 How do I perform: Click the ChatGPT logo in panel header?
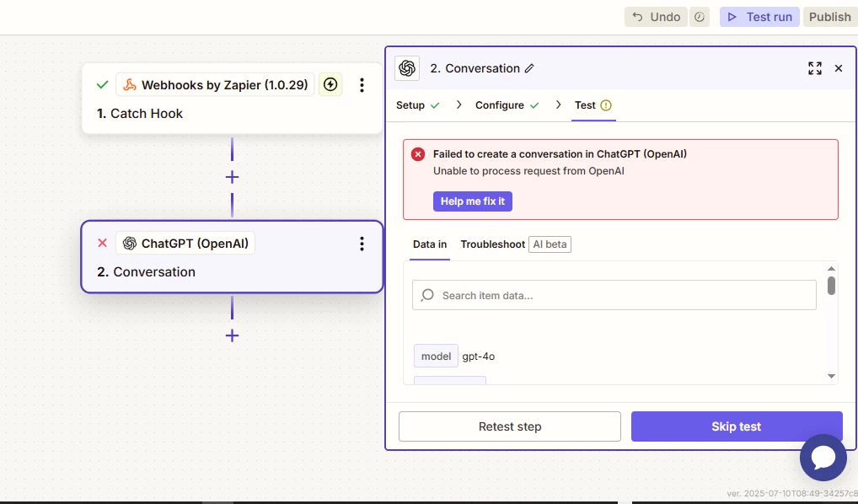407,68
